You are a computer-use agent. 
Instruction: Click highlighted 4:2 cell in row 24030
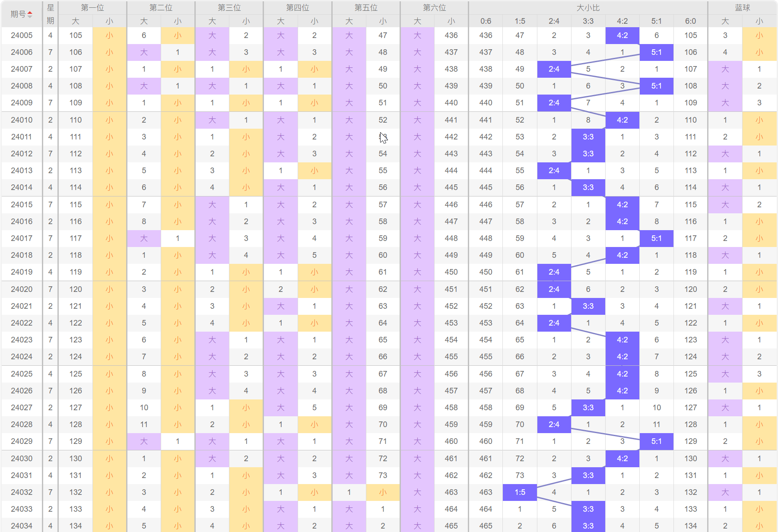coord(622,459)
